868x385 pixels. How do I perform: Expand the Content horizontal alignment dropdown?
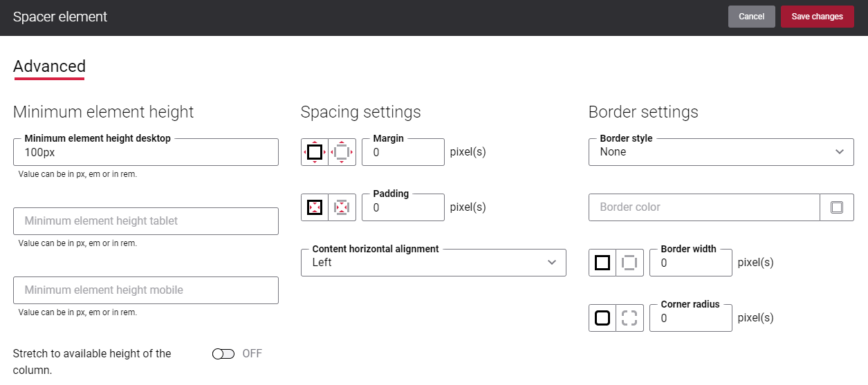(x=434, y=263)
